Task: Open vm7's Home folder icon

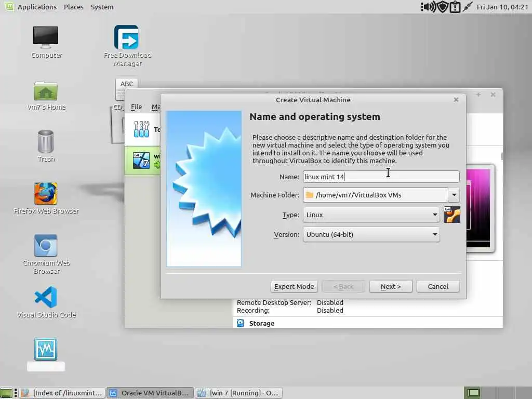Action: point(46,91)
